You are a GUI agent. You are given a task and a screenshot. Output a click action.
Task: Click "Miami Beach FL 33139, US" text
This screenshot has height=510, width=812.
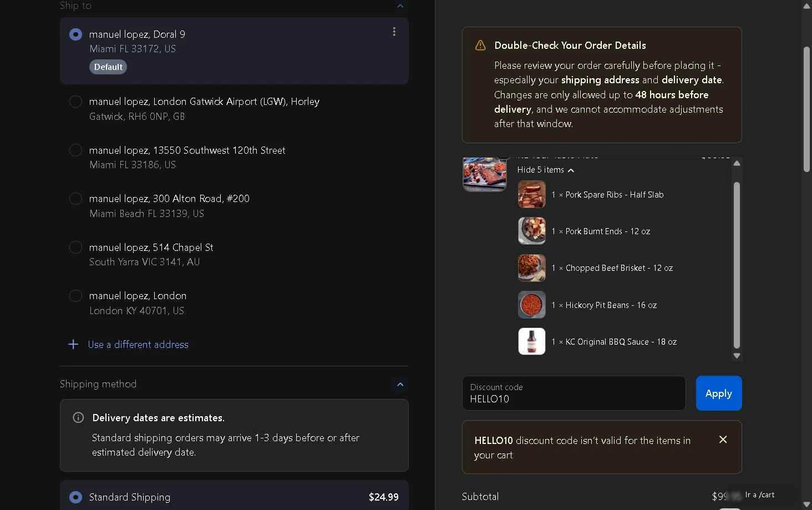click(146, 214)
